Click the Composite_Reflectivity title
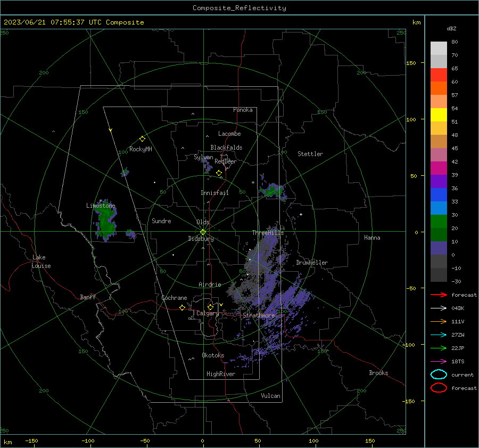479x448 pixels. click(239, 8)
